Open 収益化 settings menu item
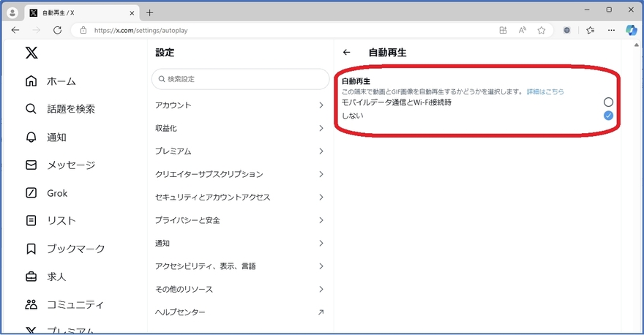The image size is (644, 335). [x=240, y=128]
